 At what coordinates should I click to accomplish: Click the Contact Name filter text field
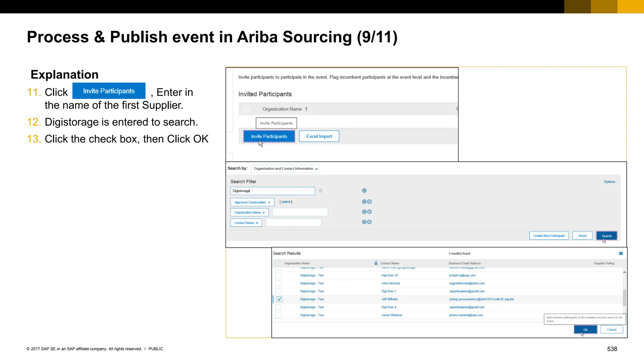294,222
